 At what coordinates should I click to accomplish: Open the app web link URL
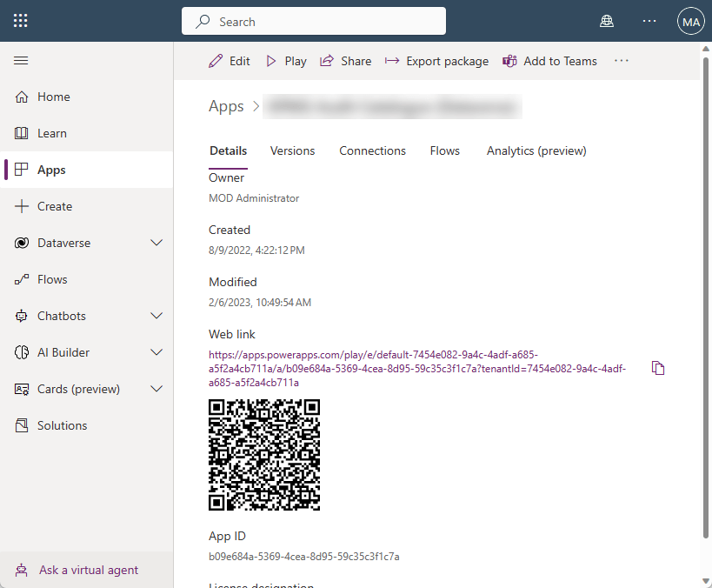(x=417, y=369)
